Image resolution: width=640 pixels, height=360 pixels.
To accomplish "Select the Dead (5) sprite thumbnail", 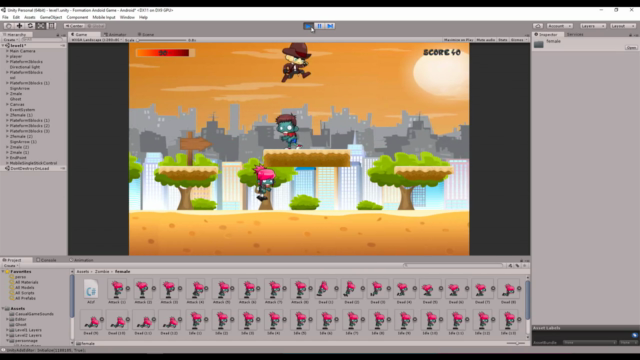I will pyautogui.click(x=430, y=289).
